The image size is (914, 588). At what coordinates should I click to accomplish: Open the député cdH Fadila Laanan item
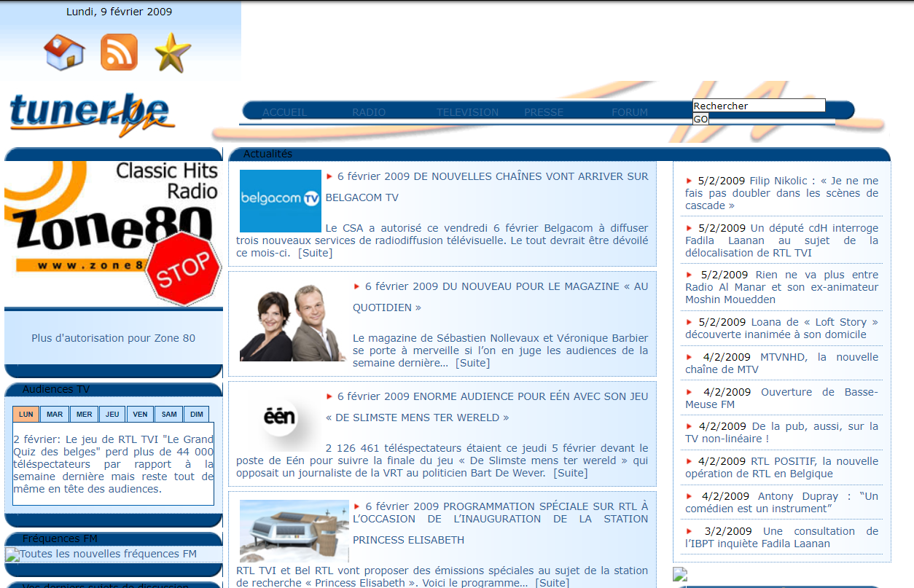782,240
